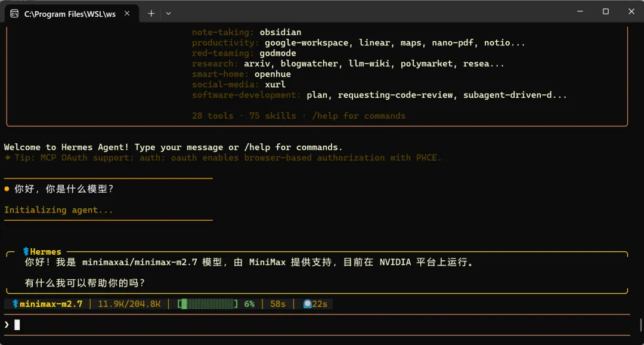
Task: Close the WSL terminal tab
Action: pyautogui.click(x=127, y=14)
